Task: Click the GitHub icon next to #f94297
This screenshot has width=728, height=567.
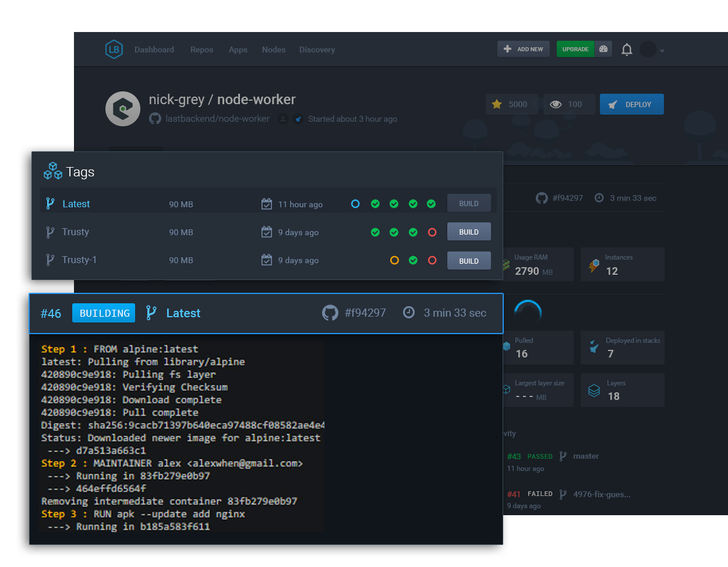Action: pos(330,313)
